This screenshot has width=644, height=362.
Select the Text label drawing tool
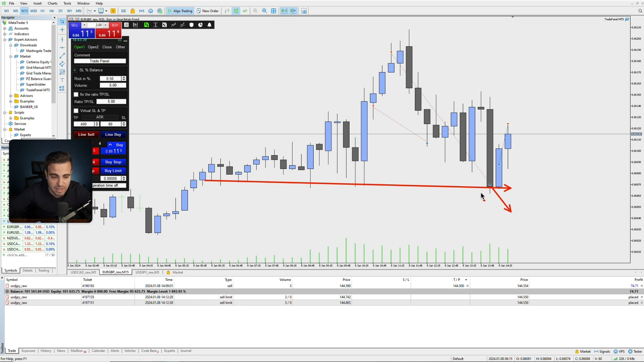coord(62,79)
